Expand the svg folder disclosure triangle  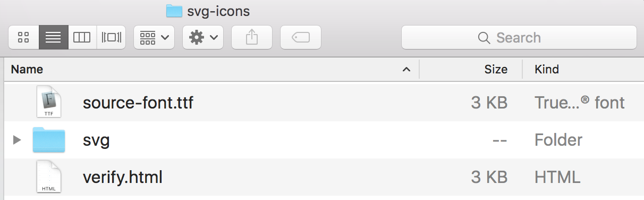(17, 140)
